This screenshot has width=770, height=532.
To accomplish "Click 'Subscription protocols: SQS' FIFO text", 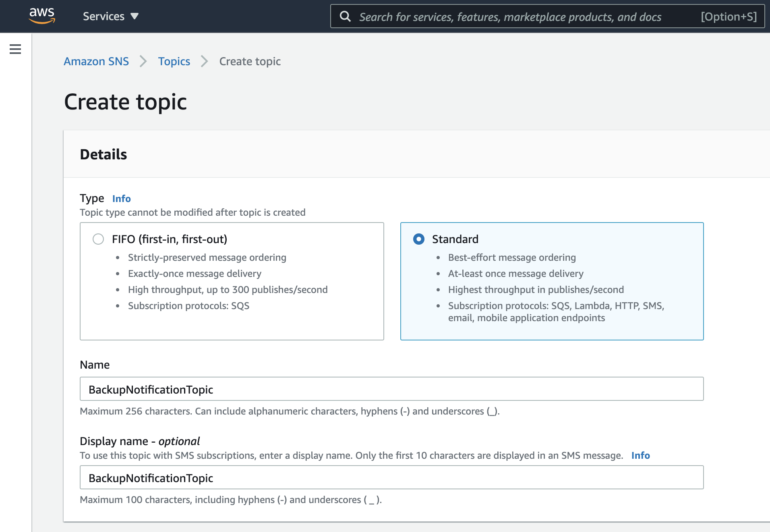I will [188, 306].
